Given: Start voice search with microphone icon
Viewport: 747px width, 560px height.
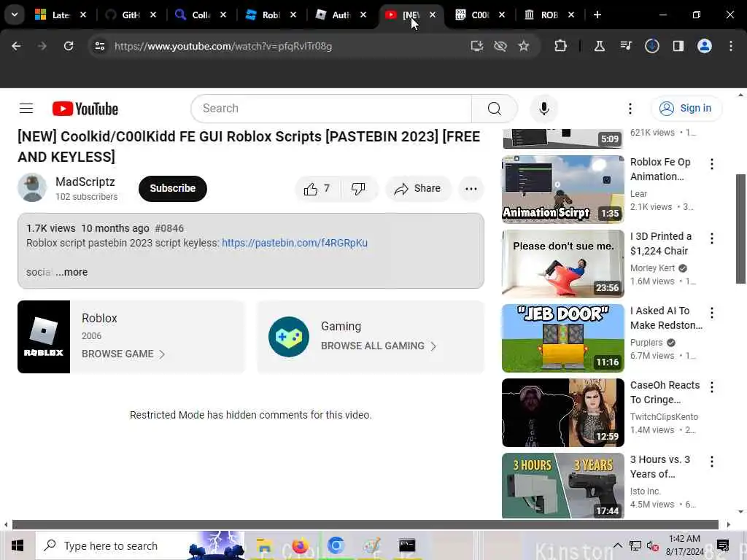Looking at the screenshot, I should [x=543, y=109].
